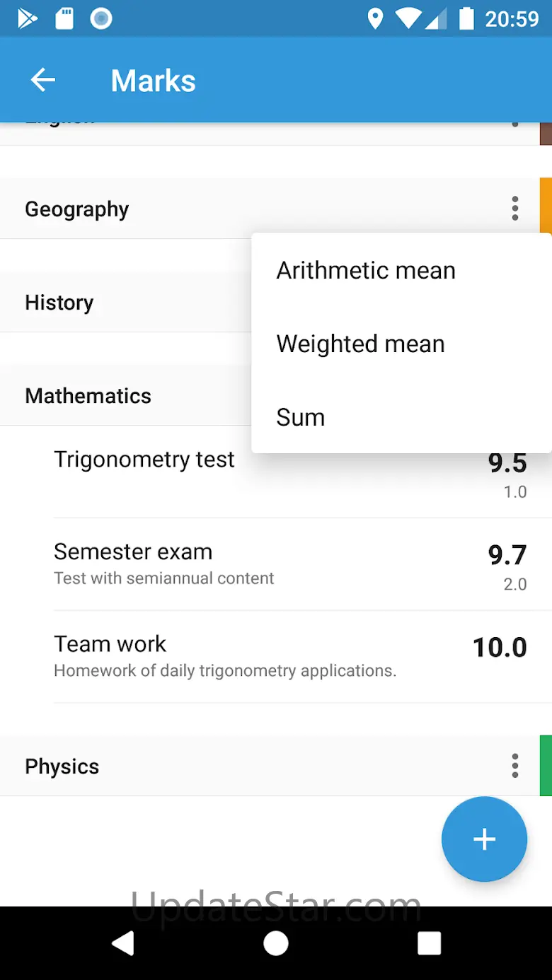Expand the Geography subject section
This screenshot has width=552, height=980.
[x=77, y=209]
